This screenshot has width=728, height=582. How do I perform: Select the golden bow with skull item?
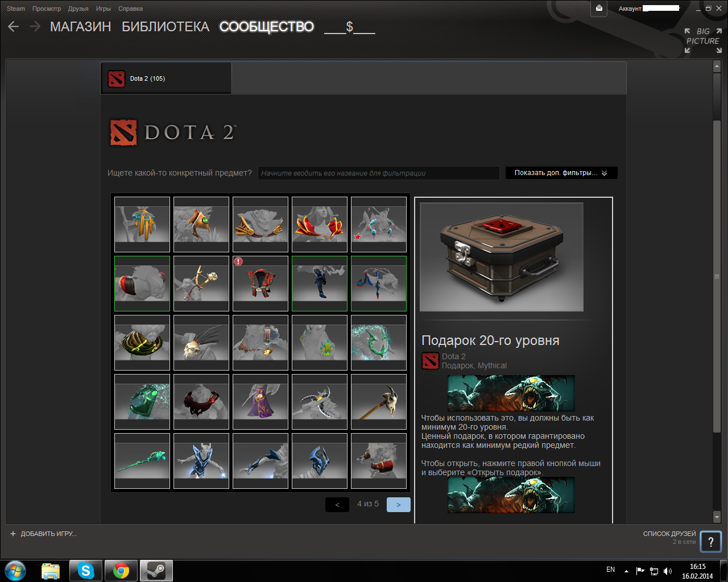coord(201,284)
